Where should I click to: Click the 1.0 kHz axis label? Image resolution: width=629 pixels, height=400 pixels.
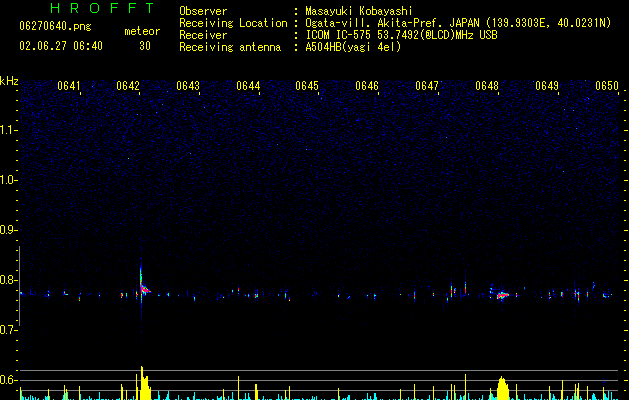click(x=9, y=180)
